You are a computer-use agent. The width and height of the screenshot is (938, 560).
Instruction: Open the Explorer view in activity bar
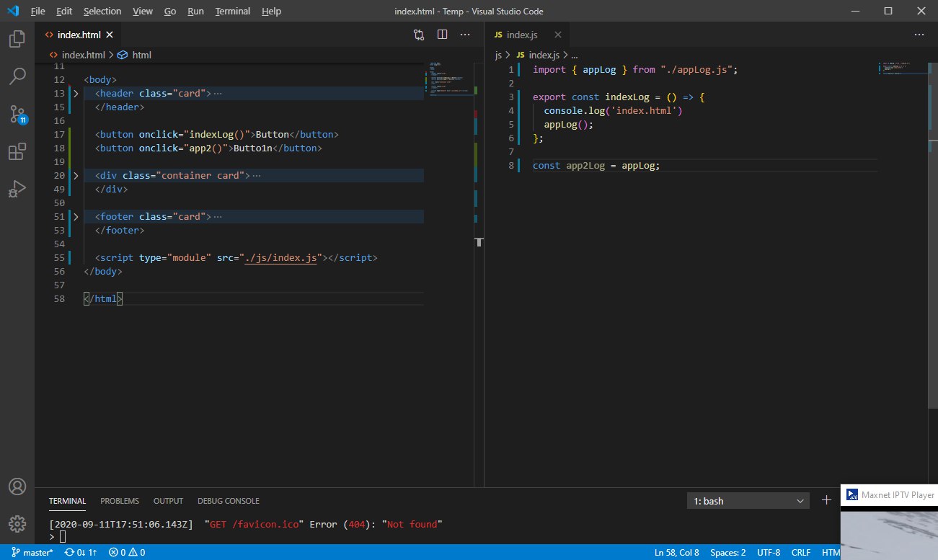pos(17,39)
